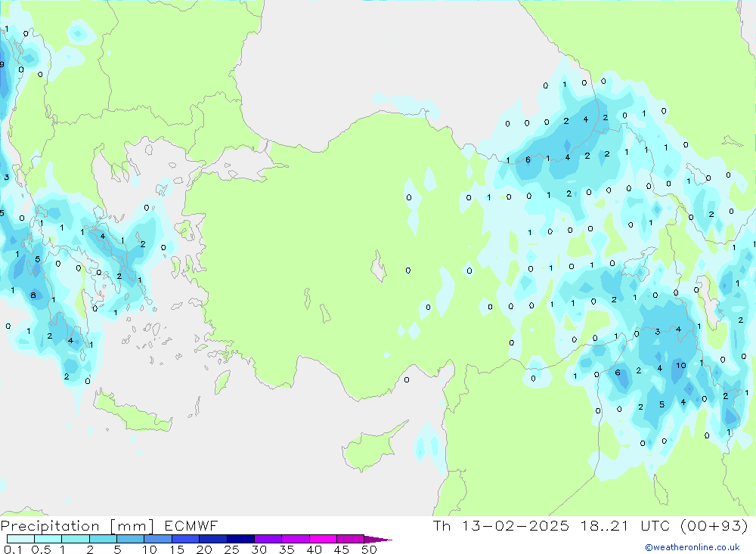Image resolution: width=756 pixels, height=554 pixels.
Task: Click the 25–30 mm navy legend swatch
Action: (240, 539)
